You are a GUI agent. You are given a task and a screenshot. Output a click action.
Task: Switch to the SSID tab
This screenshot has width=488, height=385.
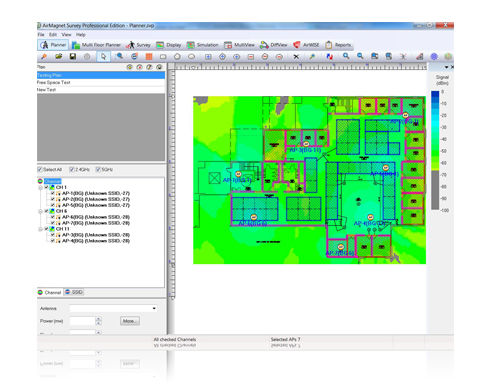point(74,292)
